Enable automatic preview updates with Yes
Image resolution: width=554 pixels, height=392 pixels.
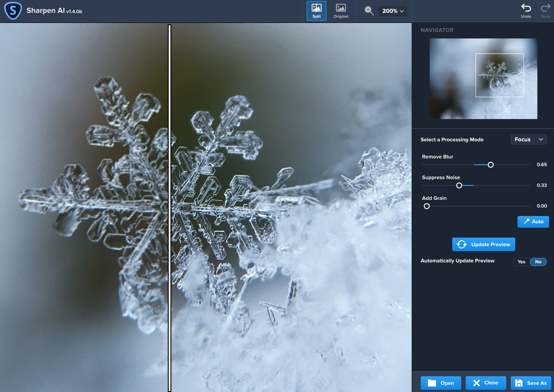point(521,262)
